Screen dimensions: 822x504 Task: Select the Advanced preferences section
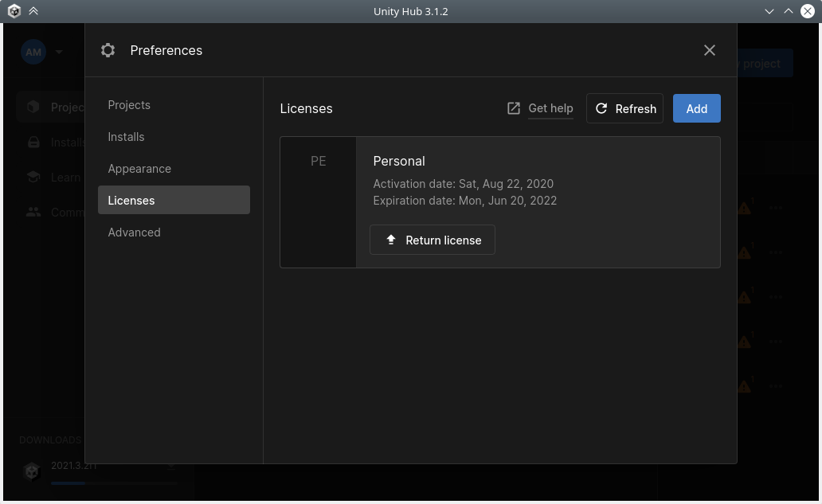tap(134, 232)
